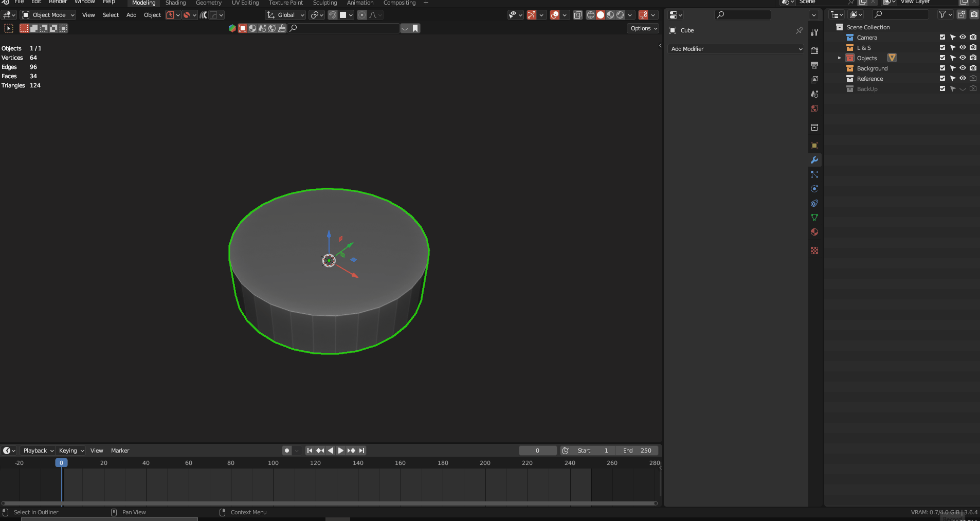Open the Material properties tab
This screenshot has width=980, height=521.
(x=814, y=232)
